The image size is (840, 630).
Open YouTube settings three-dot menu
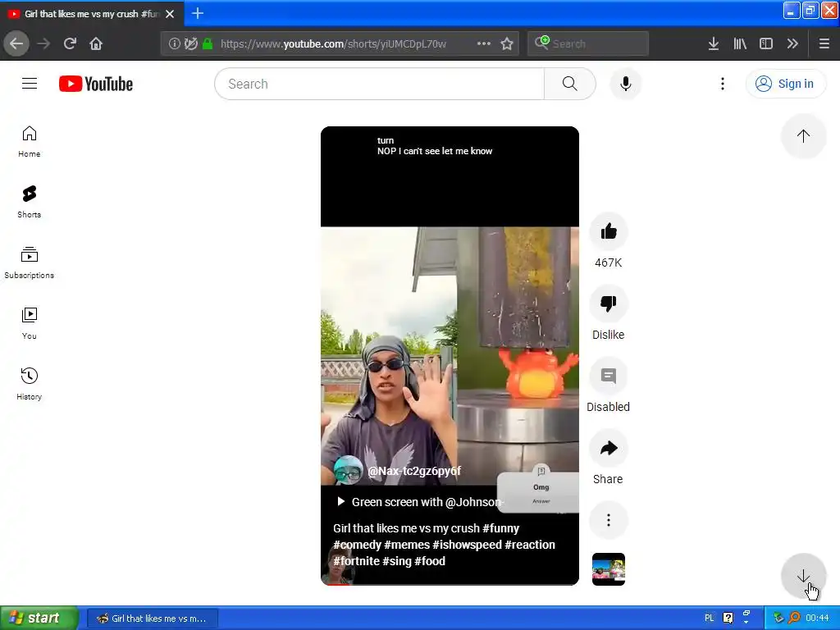(723, 84)
